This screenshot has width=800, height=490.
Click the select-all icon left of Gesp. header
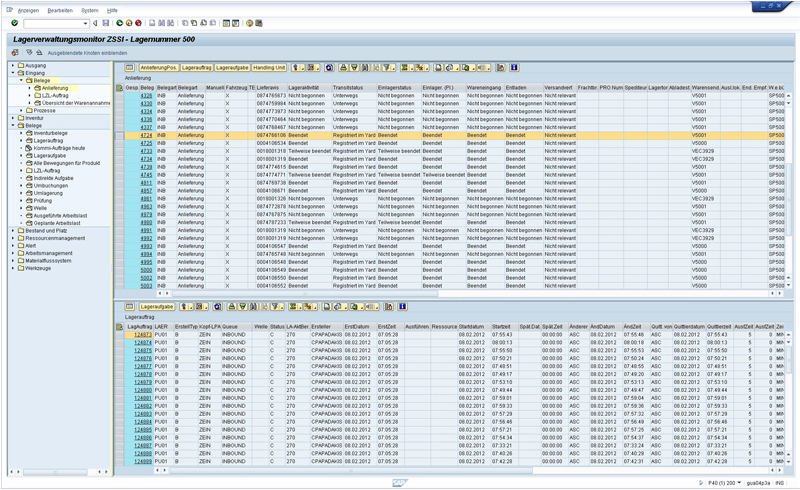119,88
